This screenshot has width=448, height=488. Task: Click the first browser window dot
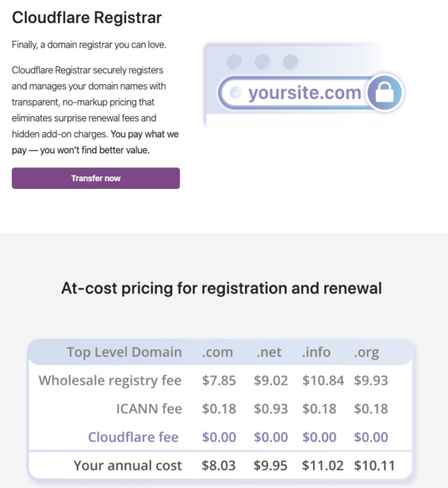(x=234, y=62)
